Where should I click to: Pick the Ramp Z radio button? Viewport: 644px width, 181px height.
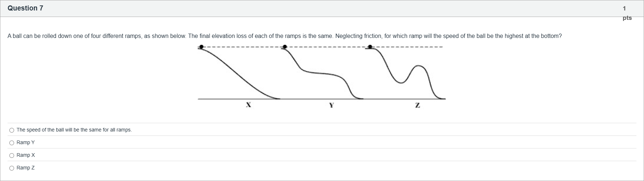click(x=12, y=168)
